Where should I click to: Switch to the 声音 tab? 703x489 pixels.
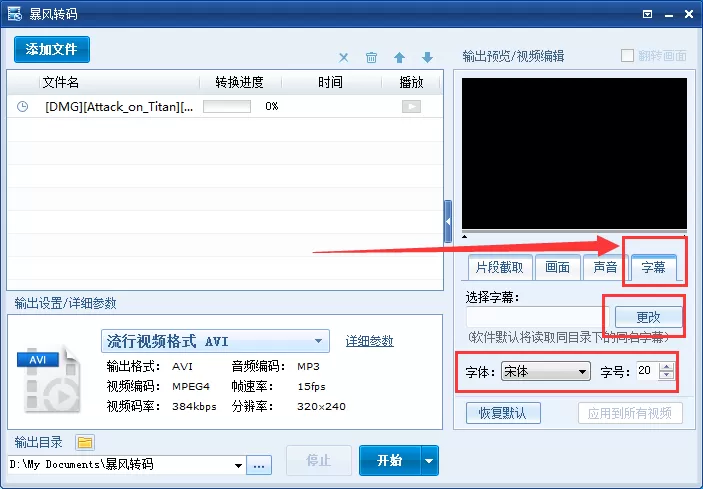pyautogui.click(x=605, y=268)
